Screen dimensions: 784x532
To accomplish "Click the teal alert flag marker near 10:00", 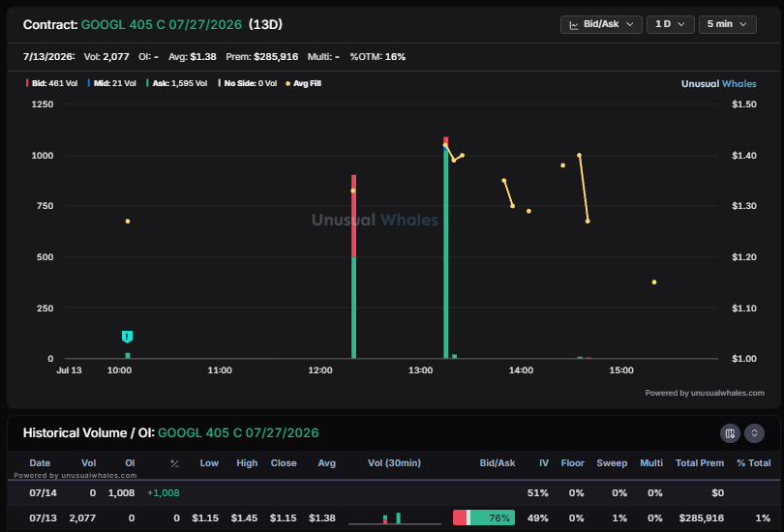I will click(128, 337).
